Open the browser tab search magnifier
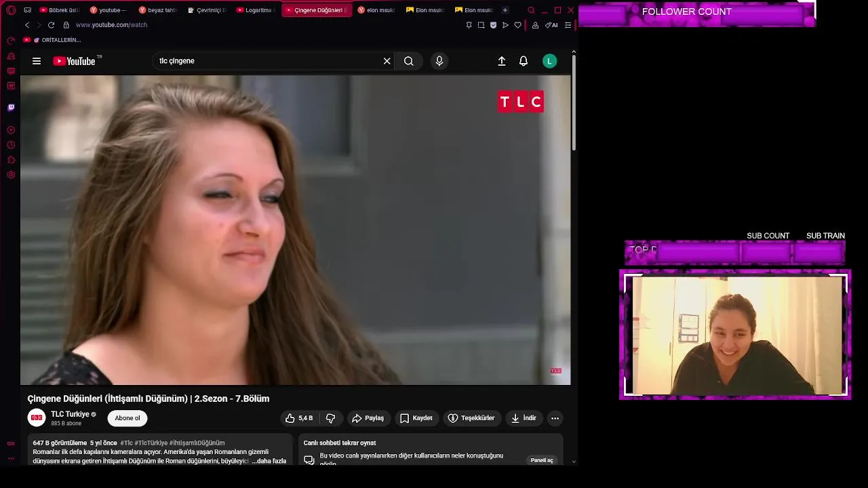The width and height of the screenshot is (868, 488). 531,10
